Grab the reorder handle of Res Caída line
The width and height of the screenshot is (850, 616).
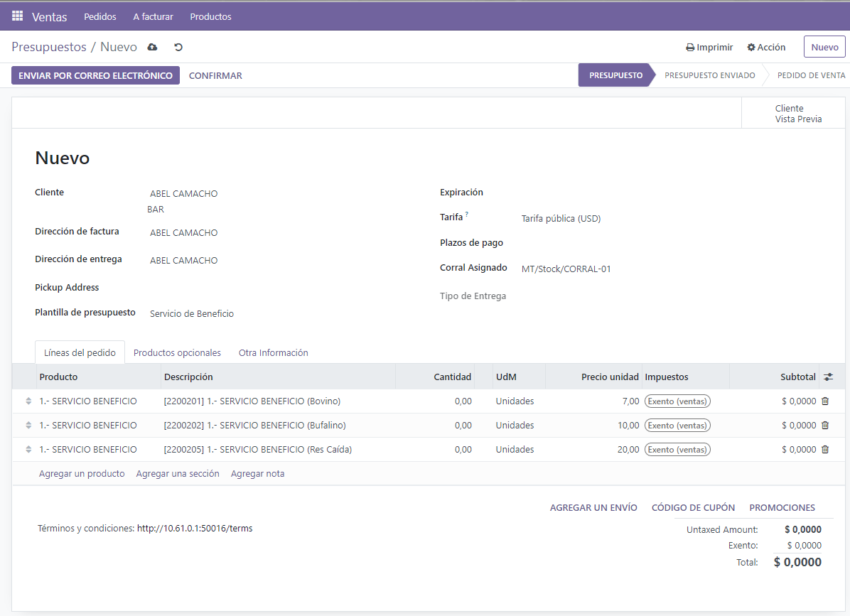[x=28, y=449]
